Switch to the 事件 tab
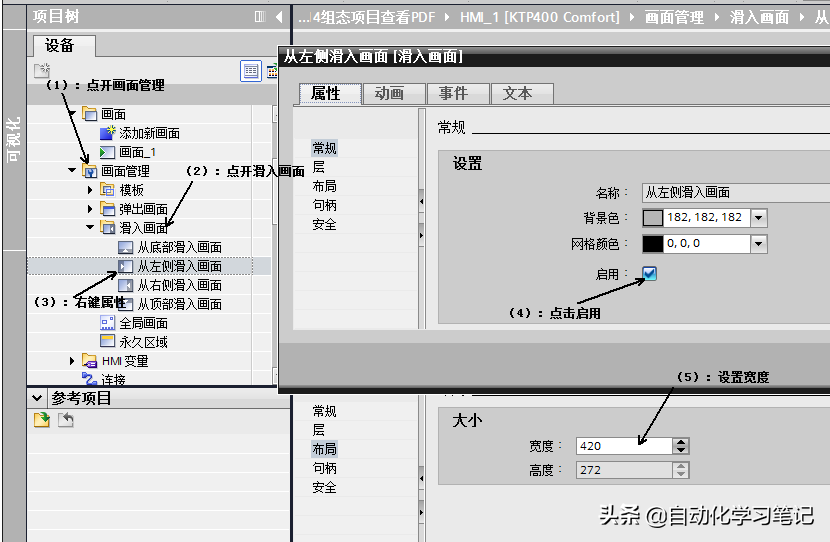Screen dimensions: 830x542 tap(458, 94)
